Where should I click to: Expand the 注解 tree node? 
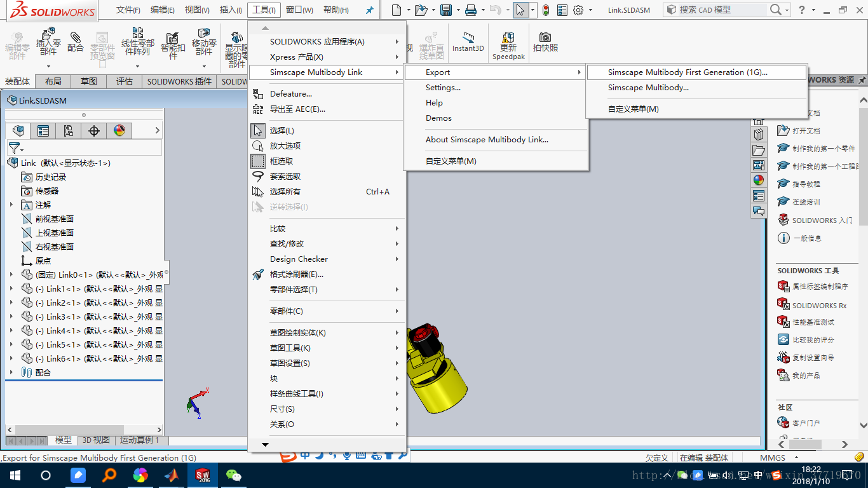coord(11,205)
